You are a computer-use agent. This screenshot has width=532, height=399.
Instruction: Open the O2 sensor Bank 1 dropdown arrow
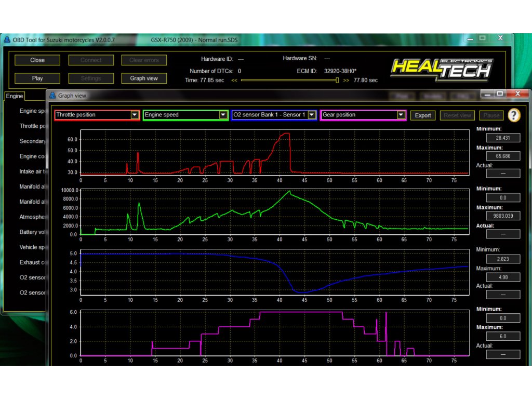click(x=312, y=115)
